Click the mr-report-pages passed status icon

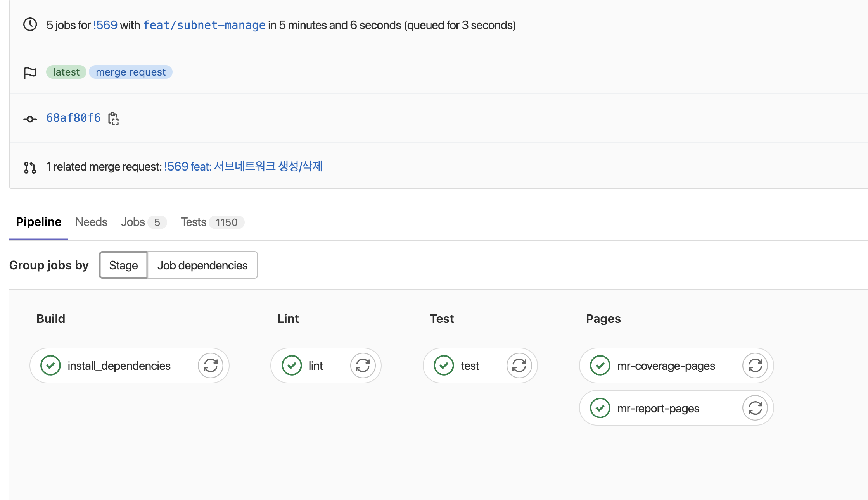[600, 408]
